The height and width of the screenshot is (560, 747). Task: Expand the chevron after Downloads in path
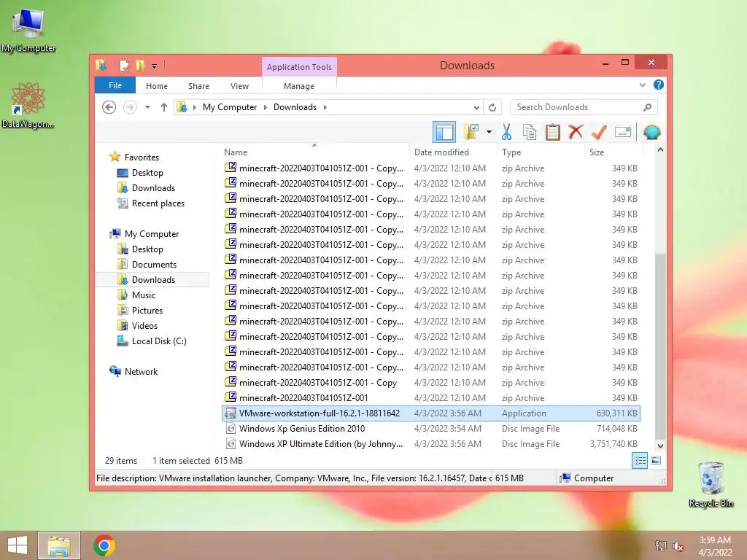click(325, 108)
